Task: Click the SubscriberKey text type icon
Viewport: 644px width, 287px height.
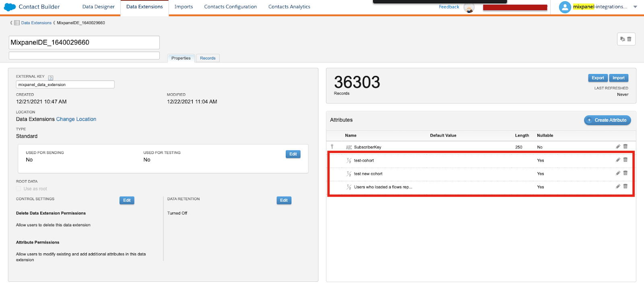Action: [349, 147]
